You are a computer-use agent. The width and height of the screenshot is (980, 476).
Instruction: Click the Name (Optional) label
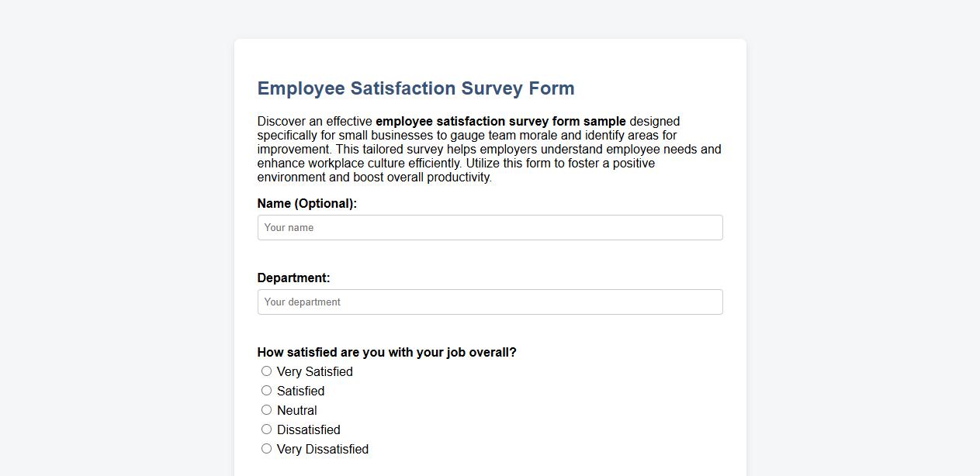(x=306, y=203)
